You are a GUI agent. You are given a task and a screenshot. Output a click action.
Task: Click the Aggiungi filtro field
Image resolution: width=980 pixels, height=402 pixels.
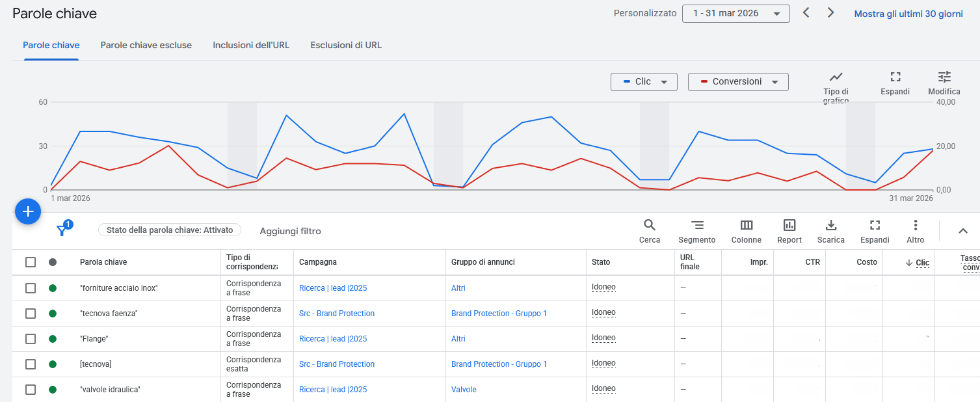[x=290, y=231]
